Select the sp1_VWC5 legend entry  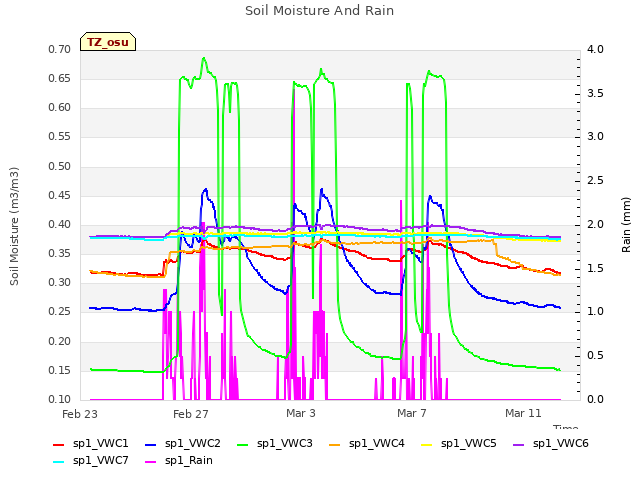pyautogui.click(x=459, y=443)
